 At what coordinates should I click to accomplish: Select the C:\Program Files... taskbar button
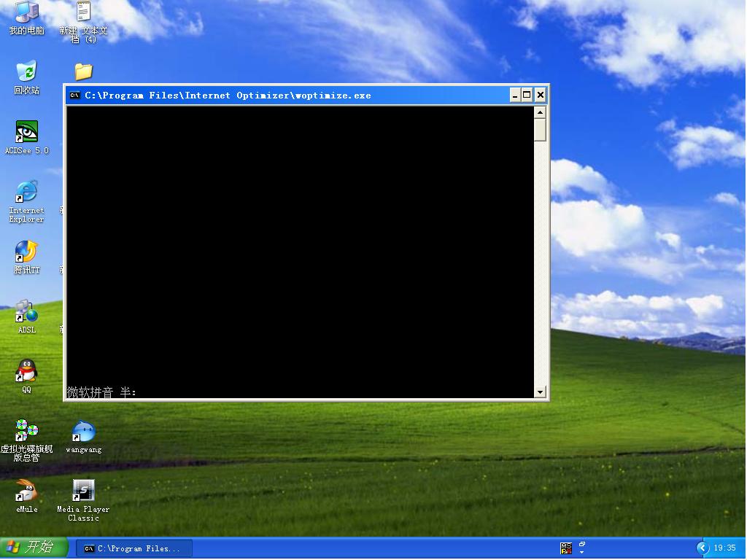coord(134,548)
